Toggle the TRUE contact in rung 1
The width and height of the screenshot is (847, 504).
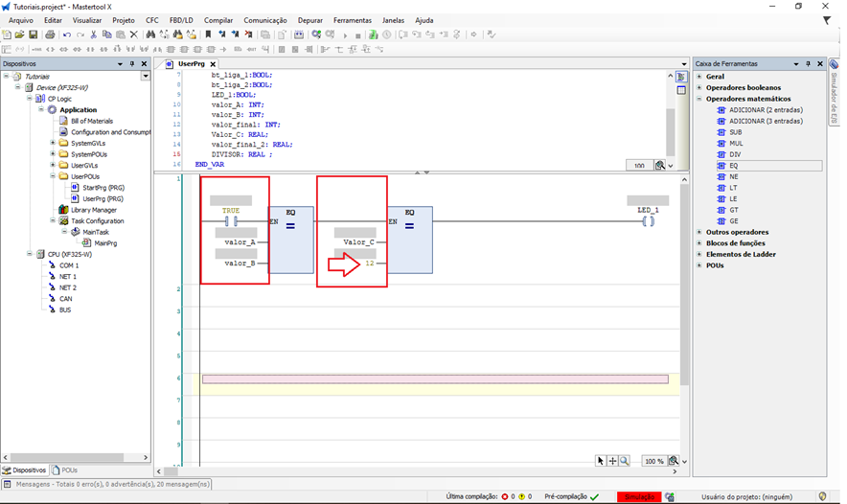(x=230, y=221)
